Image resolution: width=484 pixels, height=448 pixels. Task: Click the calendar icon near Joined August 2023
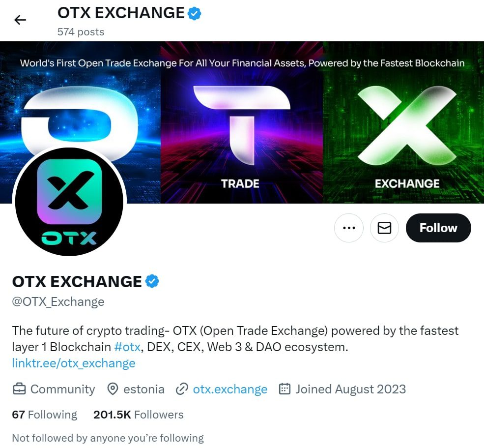point(285,389)
